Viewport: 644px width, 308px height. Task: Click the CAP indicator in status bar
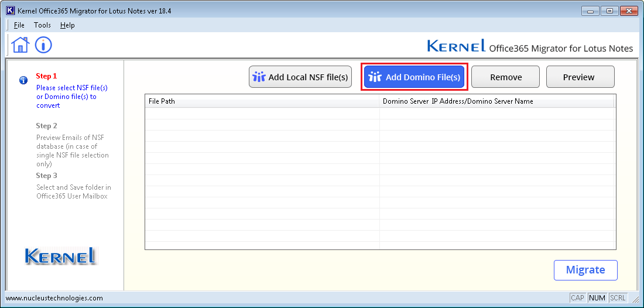(577, 298)
